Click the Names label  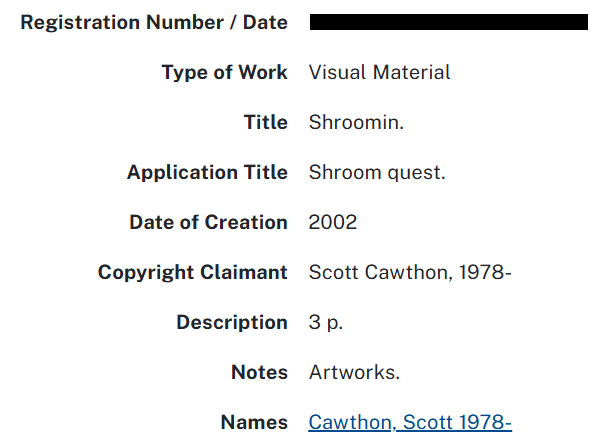254,422
